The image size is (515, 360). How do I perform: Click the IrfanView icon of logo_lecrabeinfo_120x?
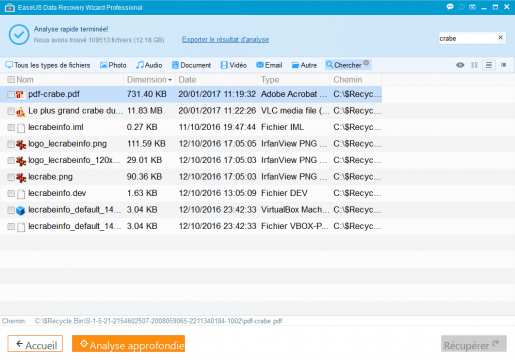pyautogui.click(x=21, y=161)
